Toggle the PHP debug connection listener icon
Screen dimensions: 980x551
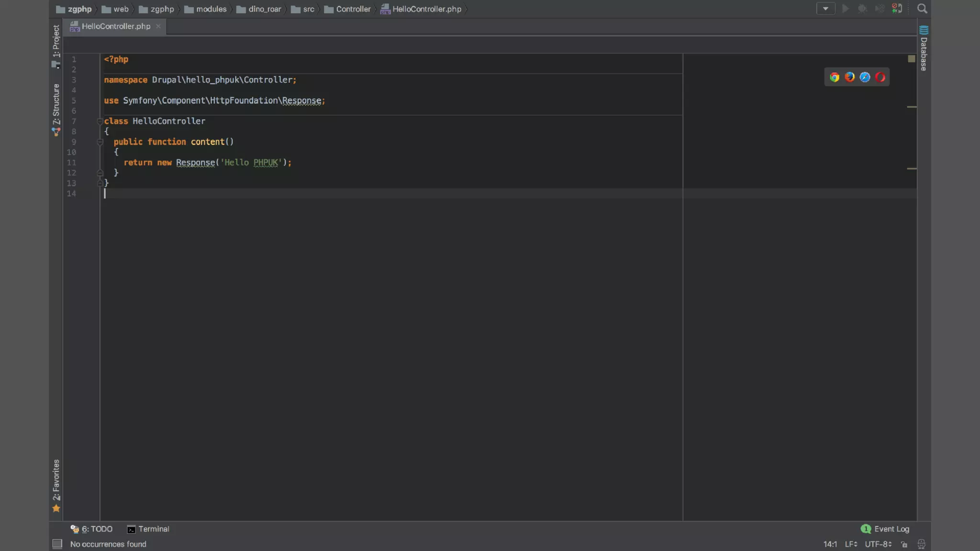coord(897,9)
